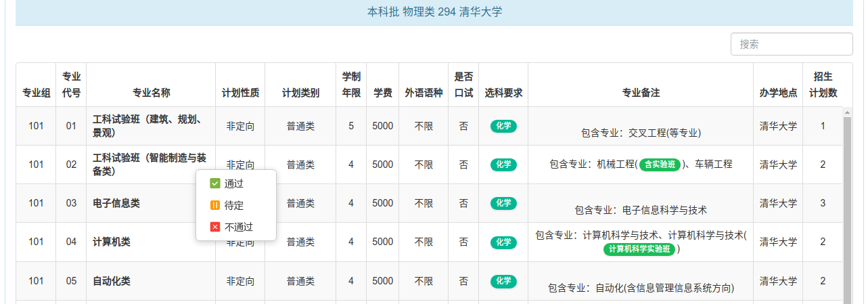Click the 含实验班 green badge
Viewport: 868px width, 304px height.
coord(660,165)
